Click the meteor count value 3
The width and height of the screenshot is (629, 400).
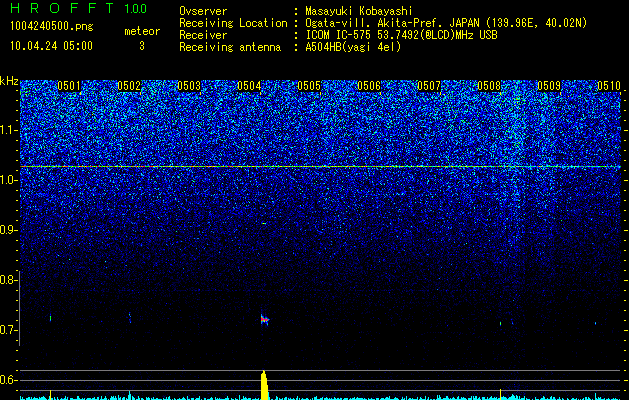click(x=142, y=46)
